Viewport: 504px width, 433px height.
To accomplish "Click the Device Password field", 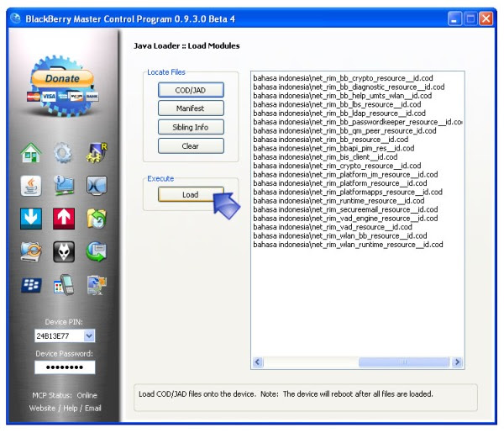I will (x=65, y=367).
